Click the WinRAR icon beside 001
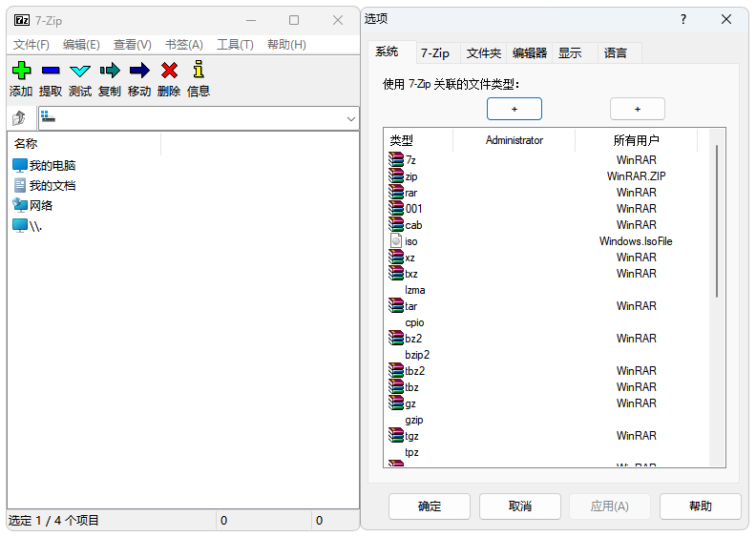 (x=396, y=208)
